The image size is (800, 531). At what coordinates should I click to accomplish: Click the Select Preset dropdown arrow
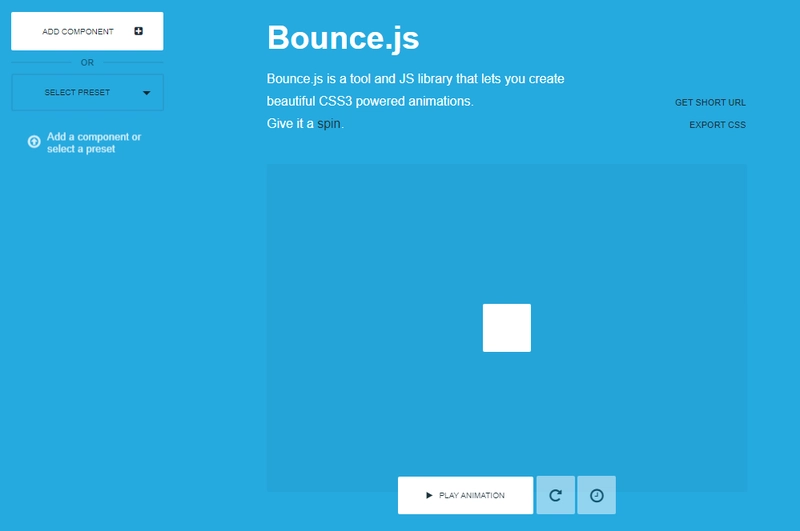[x=146, y=93]
